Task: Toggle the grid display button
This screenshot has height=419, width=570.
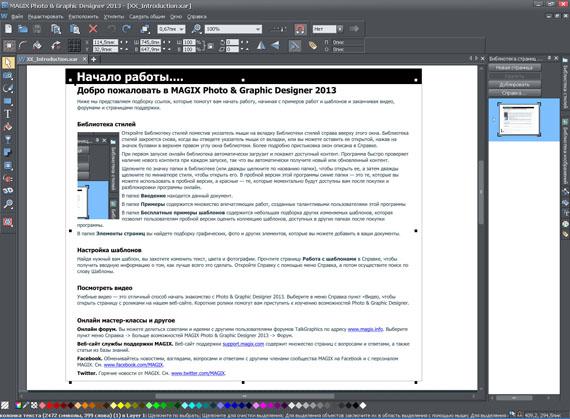Action: [74, 45]
